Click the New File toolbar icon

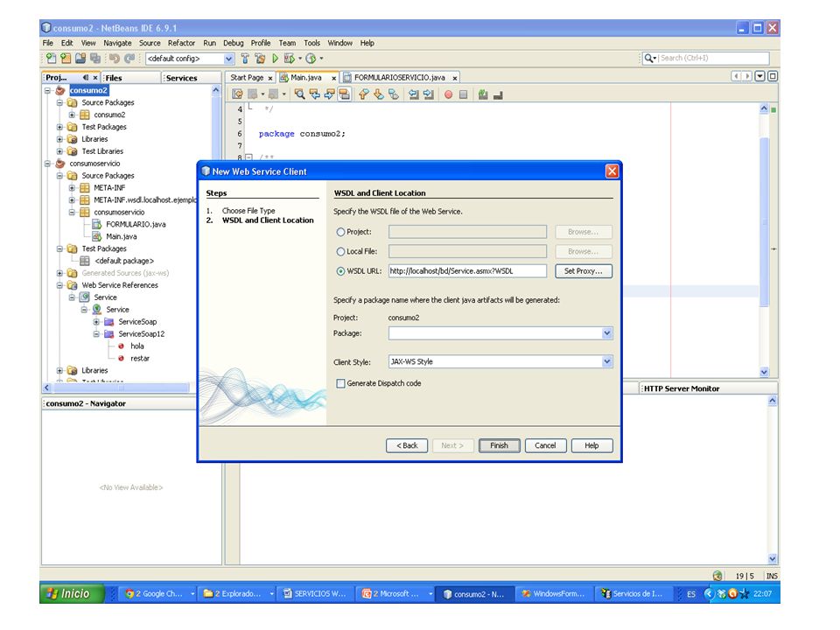[51, 58]
